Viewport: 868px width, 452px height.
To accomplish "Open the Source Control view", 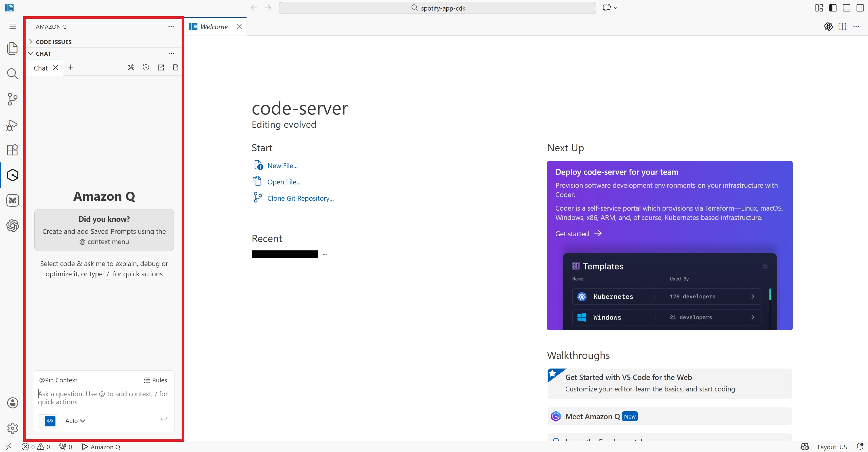I will [x=12, y=99].
